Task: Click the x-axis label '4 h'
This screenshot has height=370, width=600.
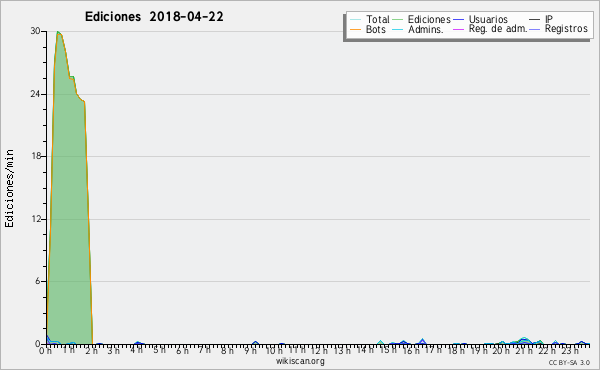Action: [x=137, y=350]
